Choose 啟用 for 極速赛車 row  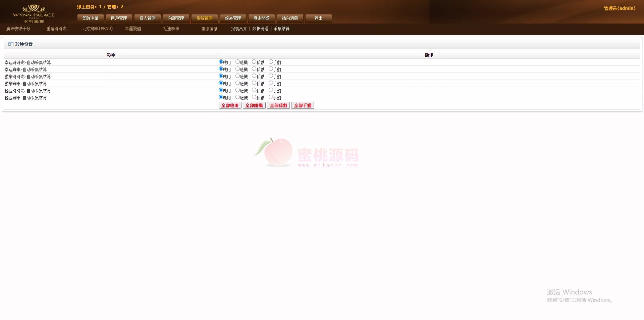click(x=221, y=97)
